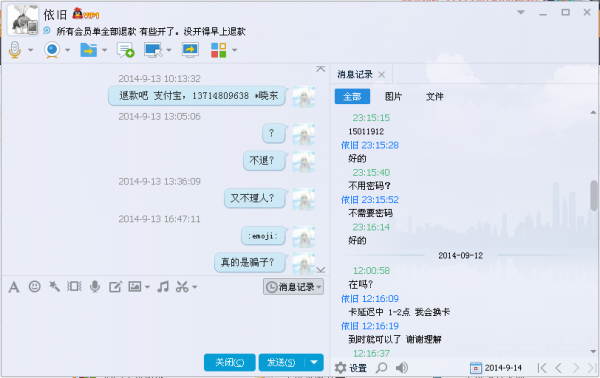
Task: Click the sender avatar beside 不退?
Action: click(304, 161)
